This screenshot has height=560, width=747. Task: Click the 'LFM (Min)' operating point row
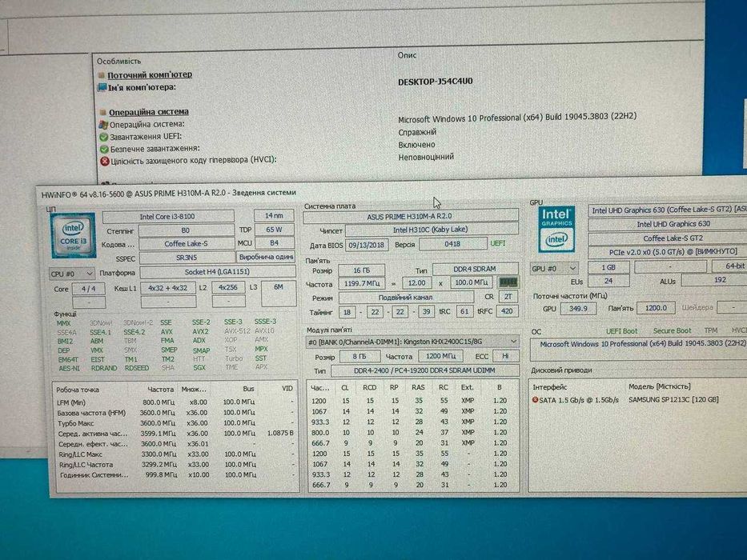[x=175, y=402]
